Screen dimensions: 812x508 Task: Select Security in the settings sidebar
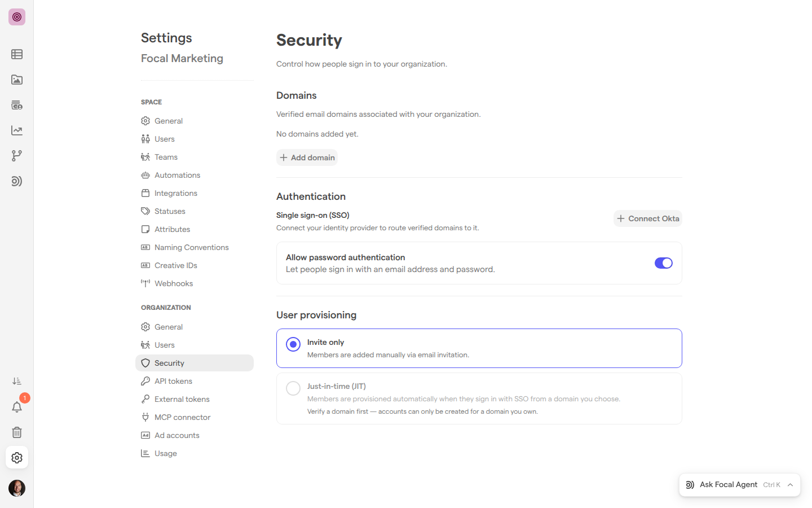[x=195, y=363]
